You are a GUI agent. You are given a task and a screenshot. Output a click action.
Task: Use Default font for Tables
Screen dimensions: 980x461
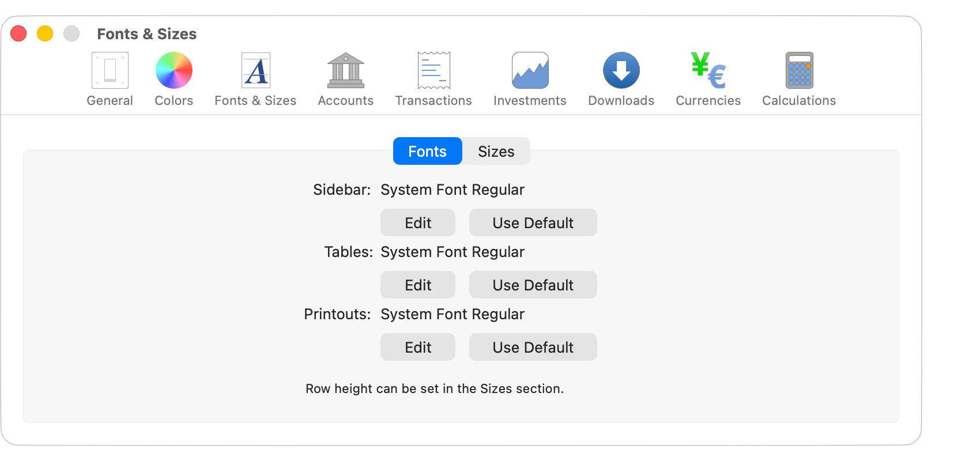tap(533, 285)
